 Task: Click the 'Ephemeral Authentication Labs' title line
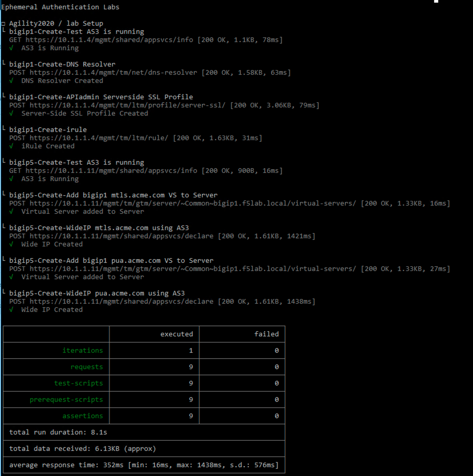click(60, 7)
